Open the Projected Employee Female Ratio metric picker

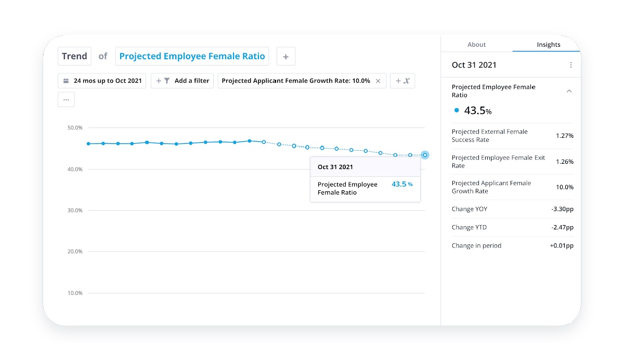pyautogui.click(x=192, y=56)
